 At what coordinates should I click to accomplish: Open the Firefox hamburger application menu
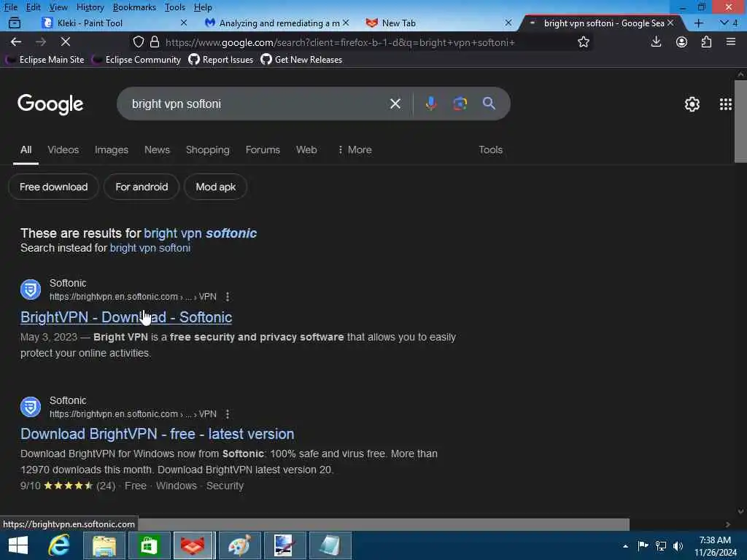731,42
